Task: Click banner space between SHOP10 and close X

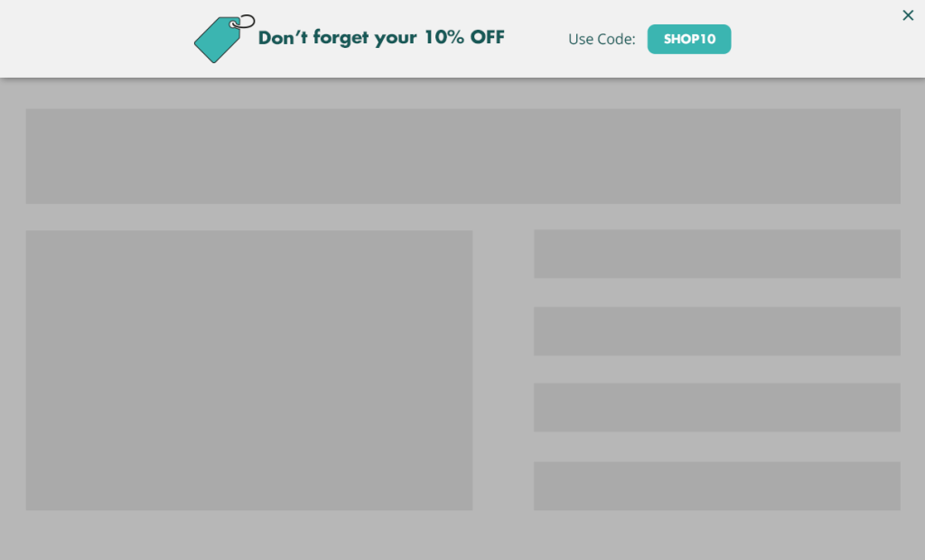Action: (813, 39)
